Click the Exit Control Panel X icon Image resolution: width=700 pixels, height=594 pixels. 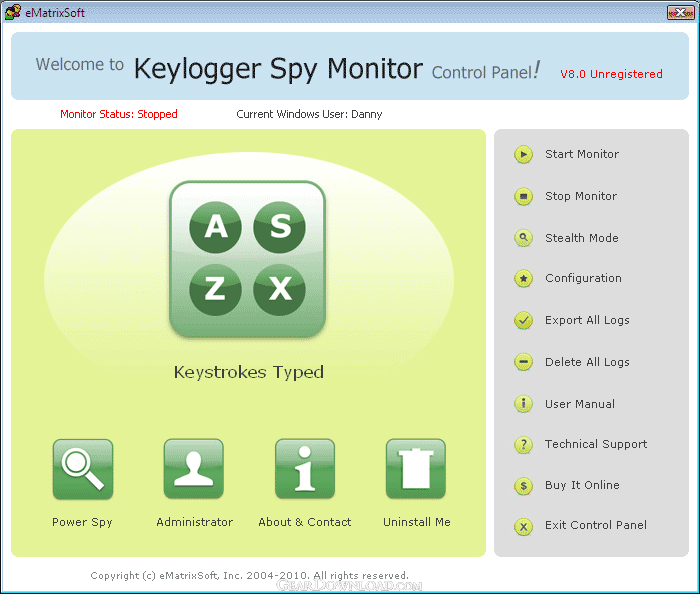[x=523, y=527]
